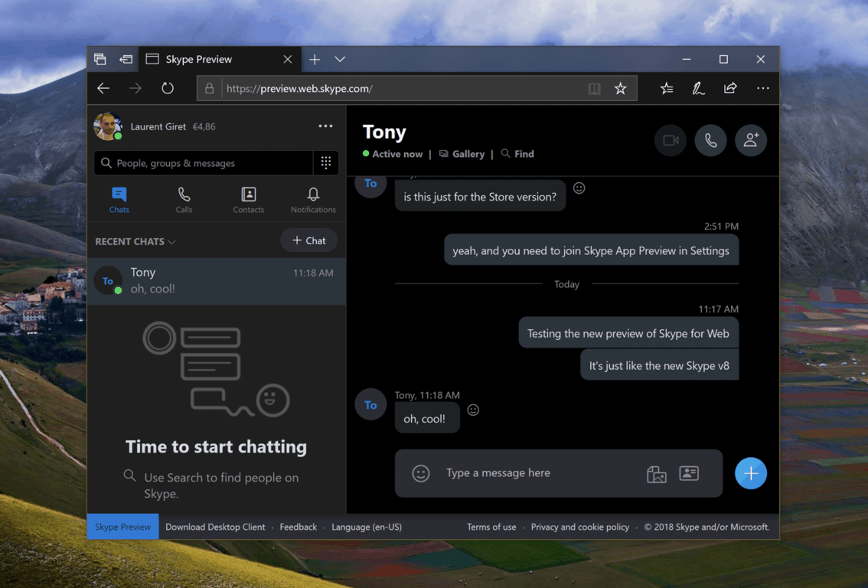Open the Notifications tab
The height and width of the screenshot is (588, 868).
[x=313, y=200]
